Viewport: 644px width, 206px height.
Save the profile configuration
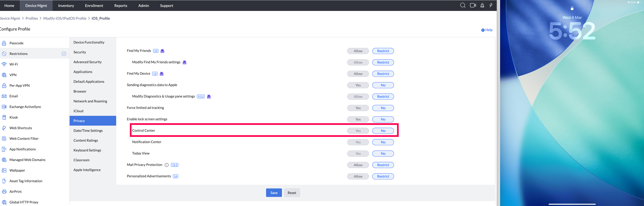(x=274, y=193)
